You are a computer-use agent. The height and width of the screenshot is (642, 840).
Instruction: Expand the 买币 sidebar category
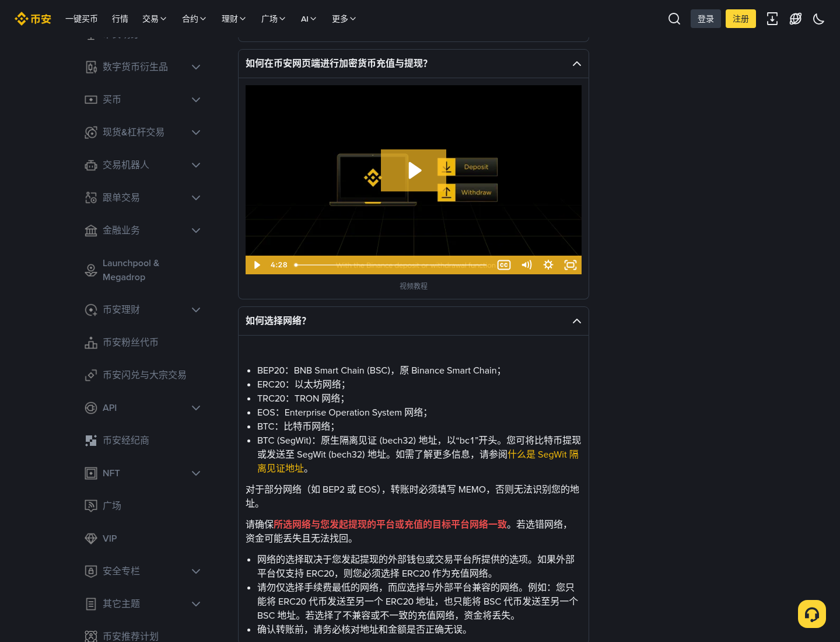click(196, 100)
